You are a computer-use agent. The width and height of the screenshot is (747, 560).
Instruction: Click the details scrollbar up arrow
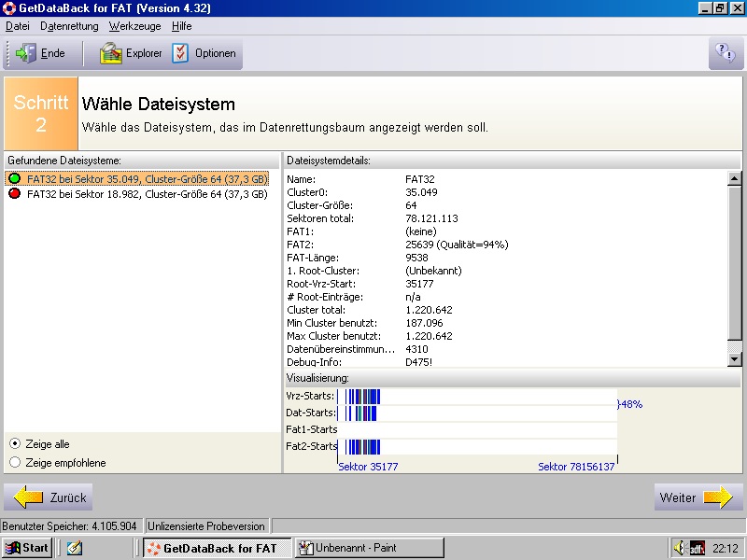pyautogui.click(x=735, y=178)
